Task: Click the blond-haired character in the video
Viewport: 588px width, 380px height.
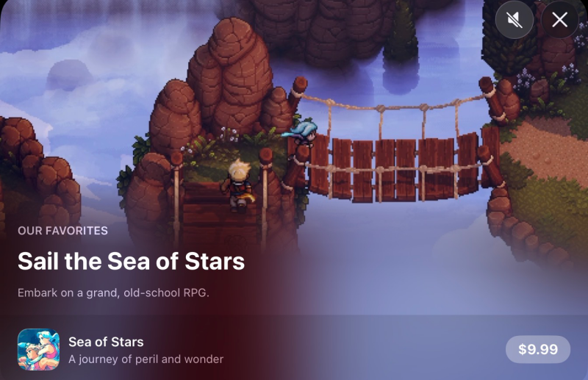Action: (x=238, y=186)
